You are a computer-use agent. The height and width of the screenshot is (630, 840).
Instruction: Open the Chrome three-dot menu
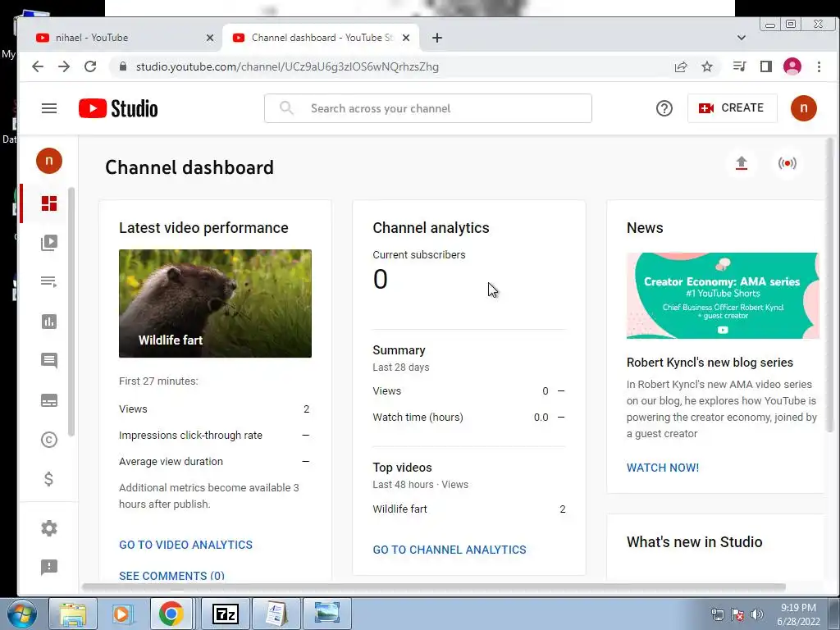[819, 66]
